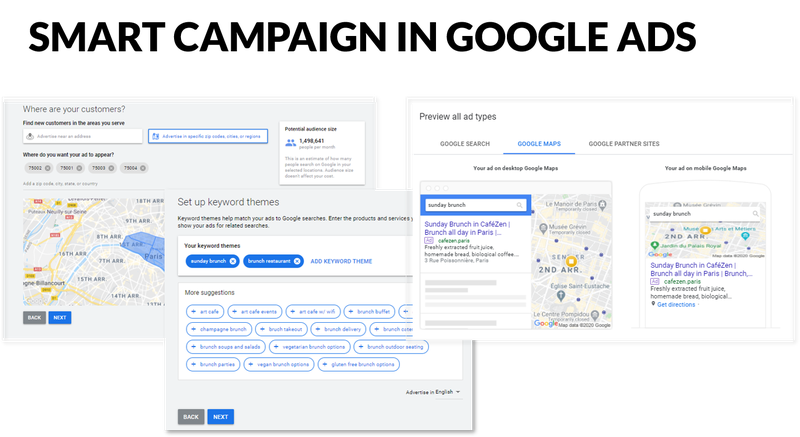Image resolution: width=800 pixels, height=437 pixels.
Task: Click the Musée Grévin map marker
Action: (543, 228)
